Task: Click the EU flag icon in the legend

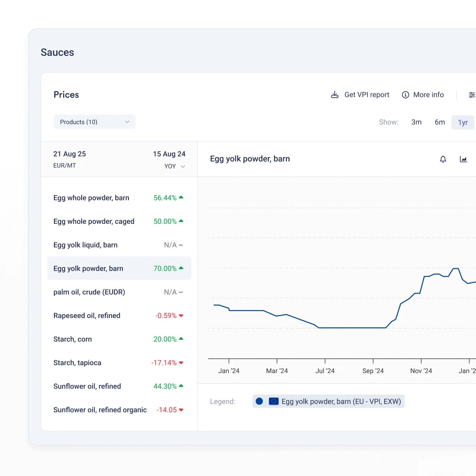Action: (x=273, y=401)
